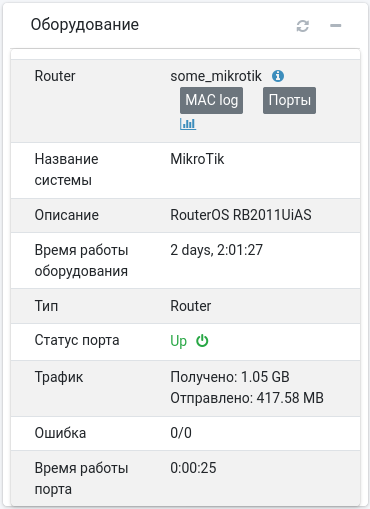This screenshot has width=370, height=509.
Task: Toggle port power icon next to Up
Action: pyautogui.click(x=202, y=341)
